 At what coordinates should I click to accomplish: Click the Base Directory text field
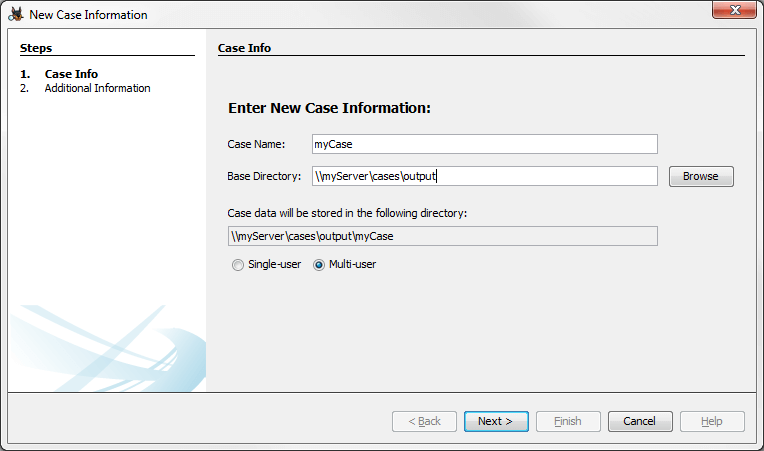tap(484, 176)
